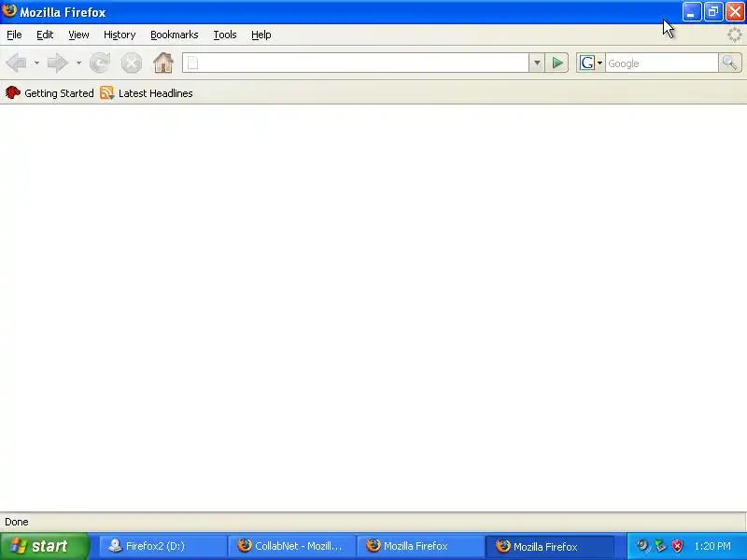Click the Firefox logo in title bar
Image resolution: width=747 pixels, height=560 pixels.
(9, 10)
